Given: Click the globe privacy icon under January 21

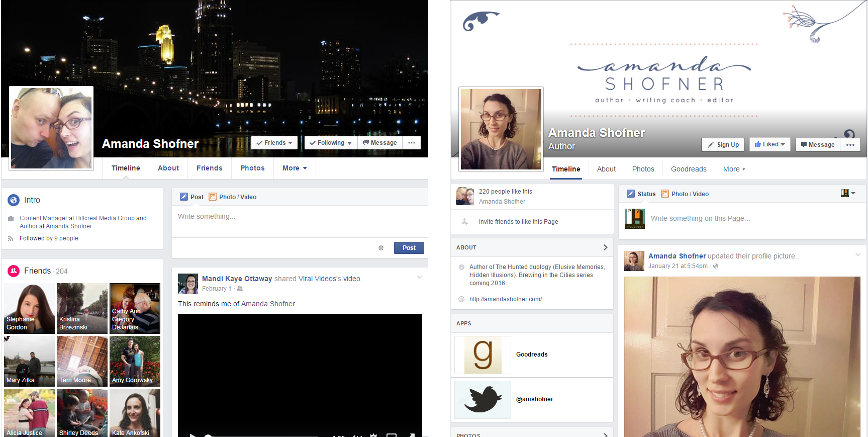Looking at the screenshot, I should [716, 266].
